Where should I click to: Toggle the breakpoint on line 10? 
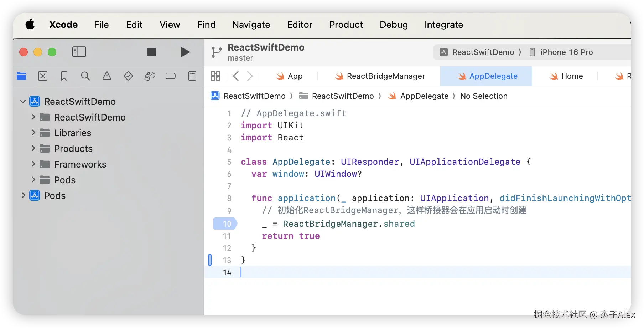coord(225,224)
